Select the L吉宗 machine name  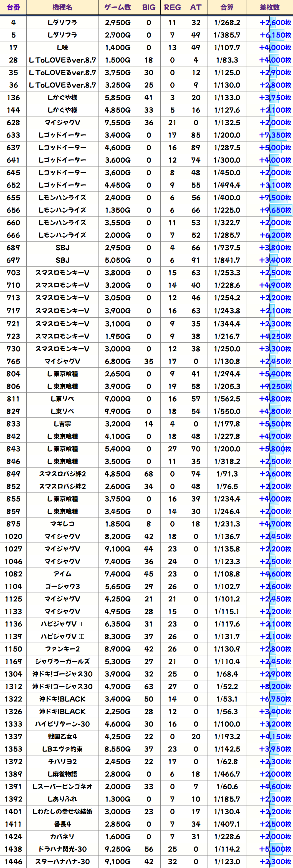point(62,424)
